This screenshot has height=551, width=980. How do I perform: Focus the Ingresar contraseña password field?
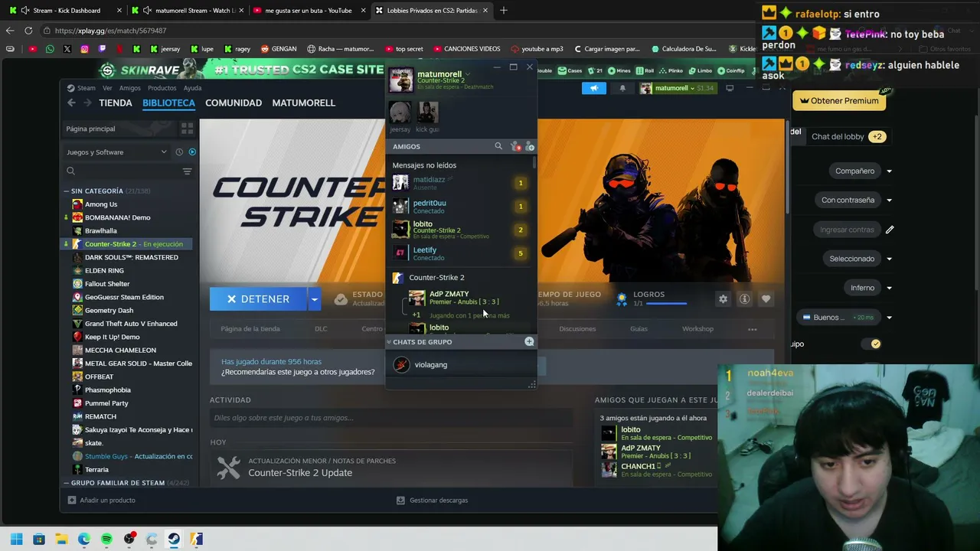tap(847, 230)
